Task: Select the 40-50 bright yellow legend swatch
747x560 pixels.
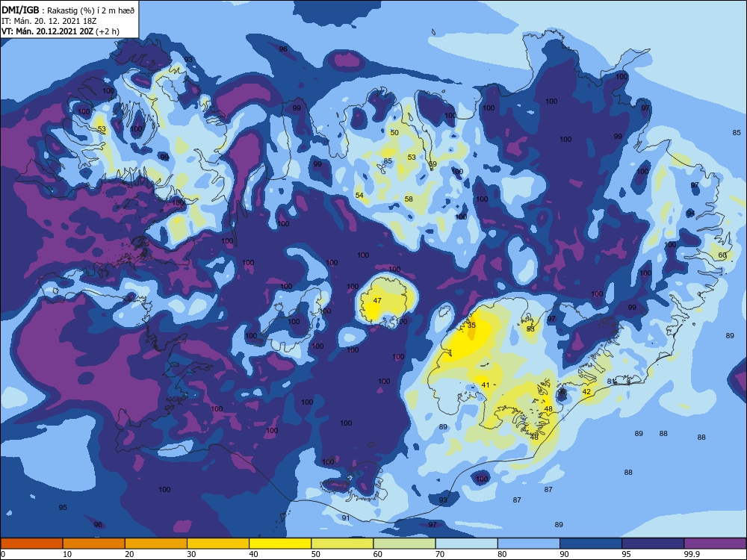Action: [x=280, y=544]
